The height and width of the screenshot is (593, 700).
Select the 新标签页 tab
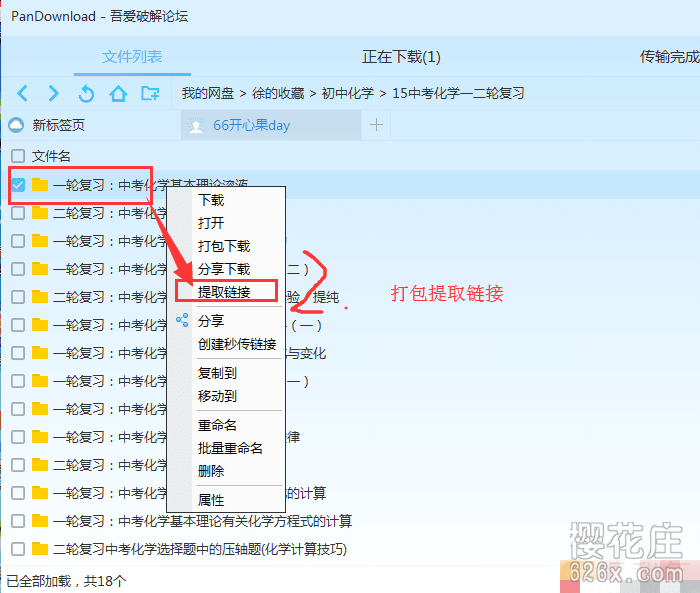[x=58, y=125]
